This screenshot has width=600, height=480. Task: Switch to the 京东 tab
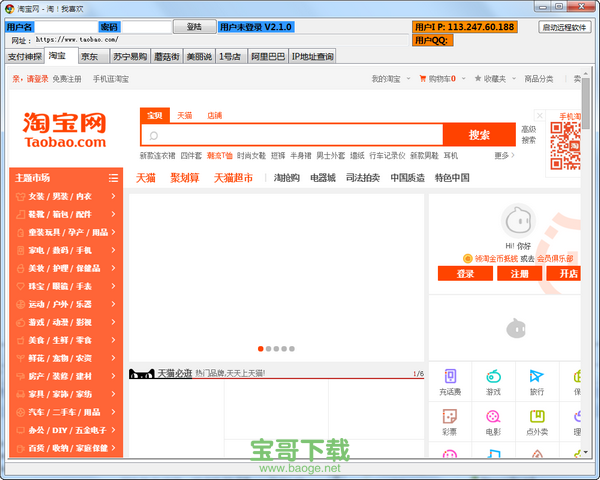(94, 57)
